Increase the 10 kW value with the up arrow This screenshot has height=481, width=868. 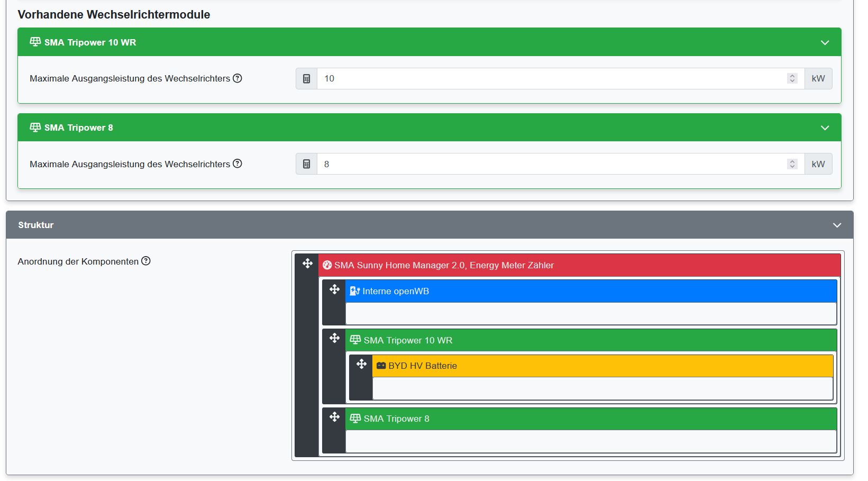click(792, 75)
